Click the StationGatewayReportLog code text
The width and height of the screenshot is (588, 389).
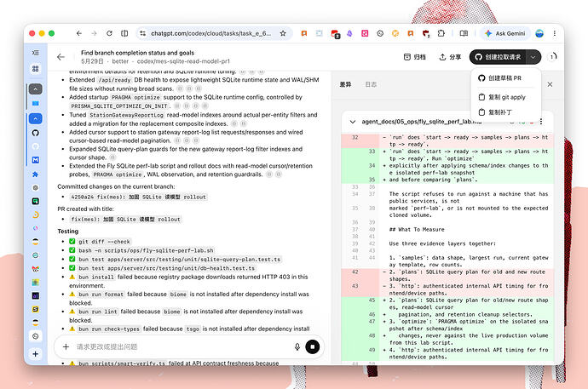click(x=126, y=115)
